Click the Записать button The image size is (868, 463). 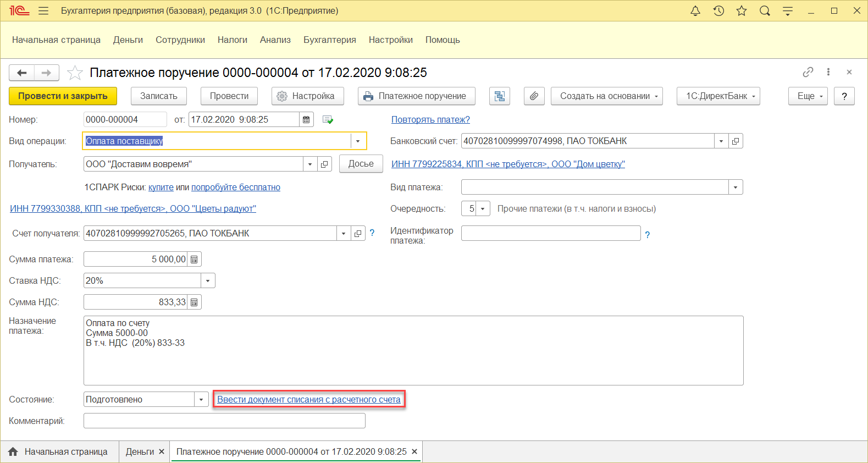point(159,96)
